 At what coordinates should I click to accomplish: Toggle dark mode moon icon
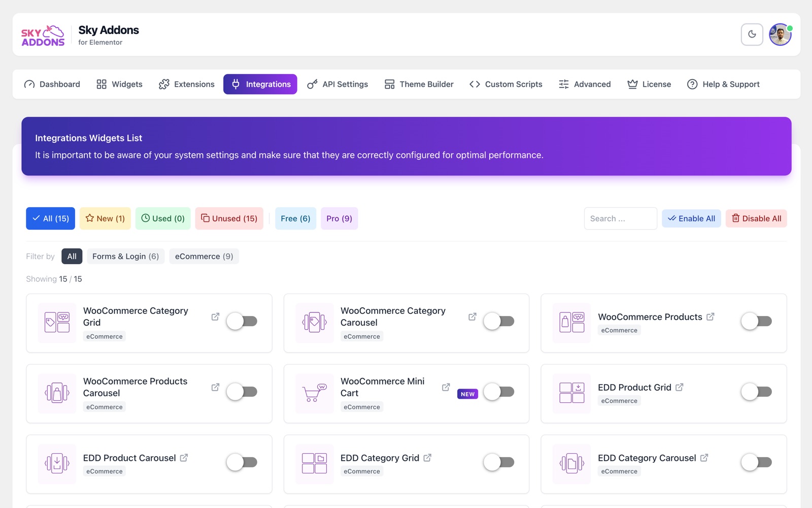click(x=752, y=35)
